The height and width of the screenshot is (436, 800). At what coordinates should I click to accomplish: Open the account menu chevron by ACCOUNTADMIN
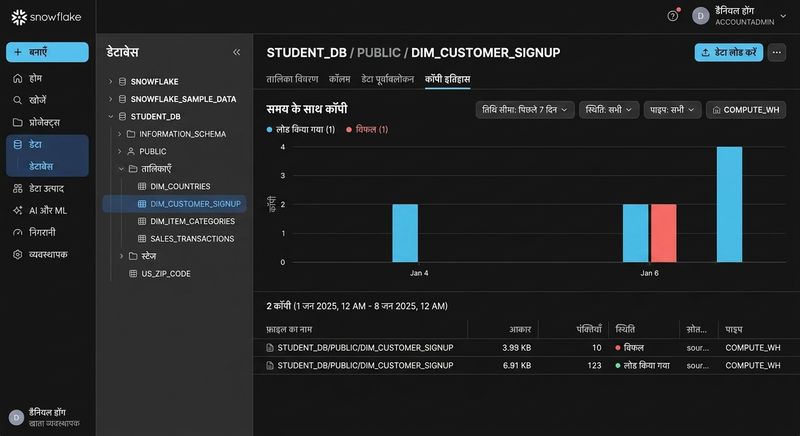783,16
